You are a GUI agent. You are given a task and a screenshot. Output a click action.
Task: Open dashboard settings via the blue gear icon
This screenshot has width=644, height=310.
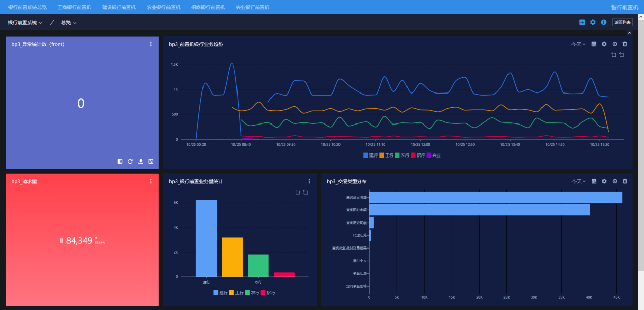pos(593,22)
